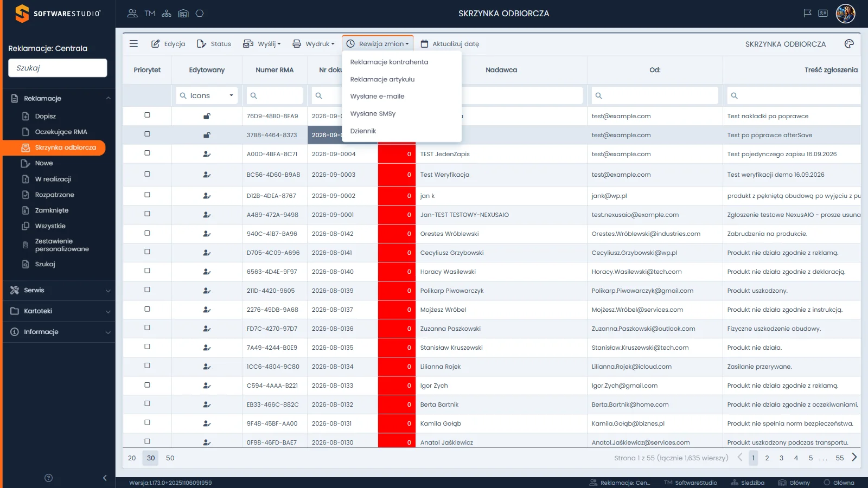Open the hamburger menu in the toolbar
The image size is (868, 488).
point(133,43)
